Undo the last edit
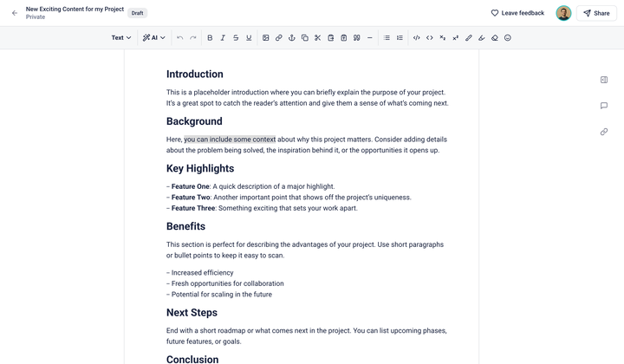This screenshot has height=364, width=624. 180,38
